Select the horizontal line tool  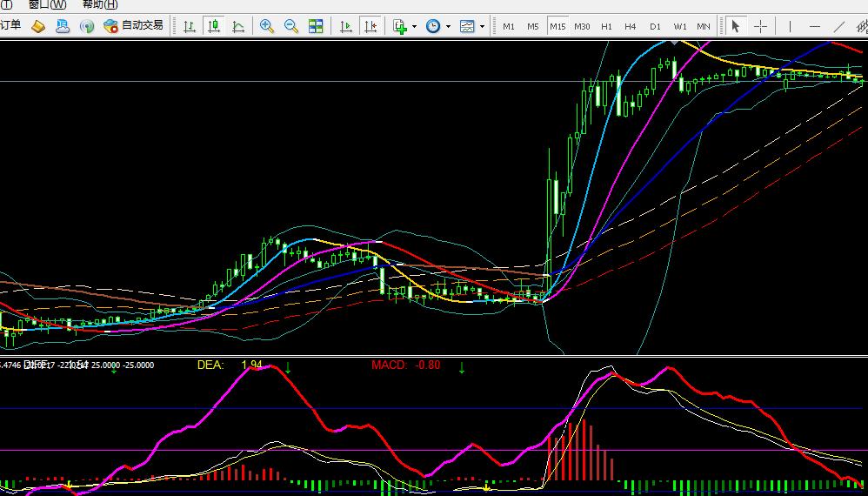815,26
